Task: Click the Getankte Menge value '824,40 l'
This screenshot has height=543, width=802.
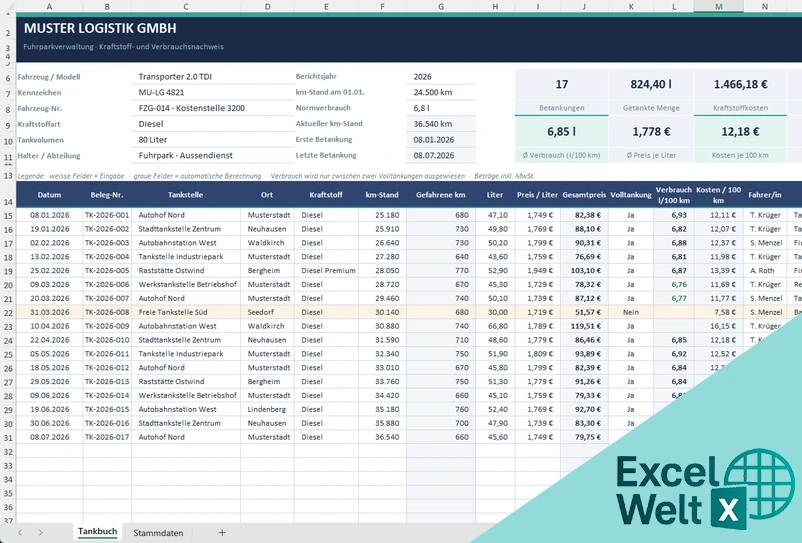Action: tap(651, 84)
